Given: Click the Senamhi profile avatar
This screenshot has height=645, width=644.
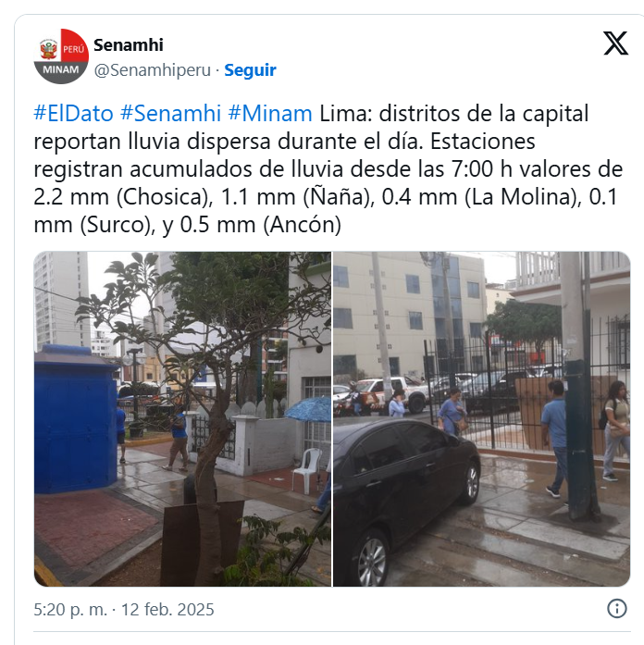Looking at the screenshot, I should click(x=61, y=56).
